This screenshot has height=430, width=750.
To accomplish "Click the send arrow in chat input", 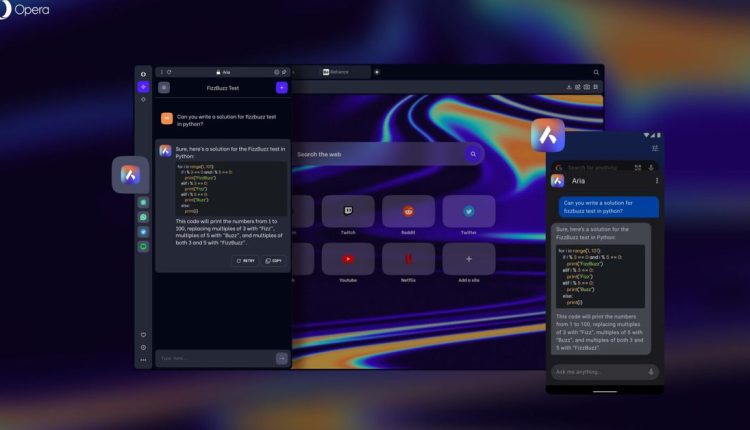I will coord(281,357).
